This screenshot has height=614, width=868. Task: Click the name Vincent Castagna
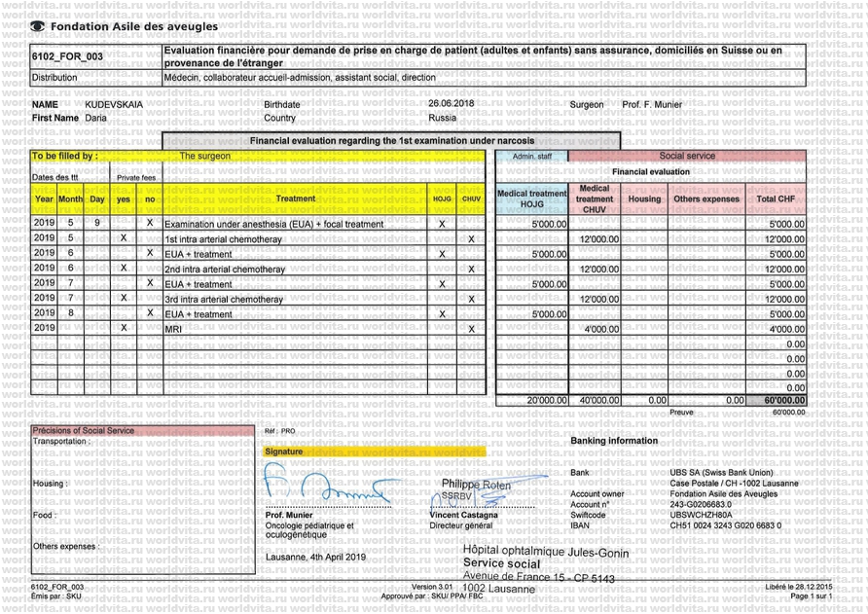463,515
